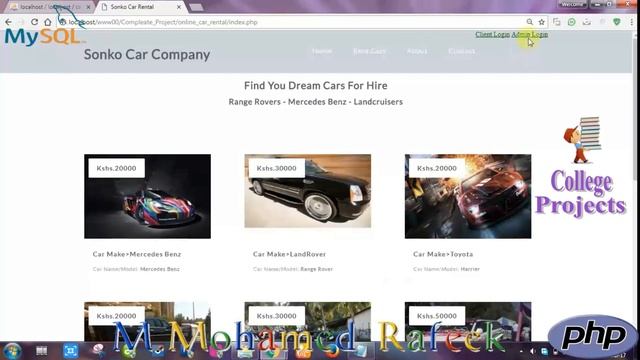This screenshot has width=640, height=360.
Task: Go back using the browser back arrow
Action: coord(9,22)
